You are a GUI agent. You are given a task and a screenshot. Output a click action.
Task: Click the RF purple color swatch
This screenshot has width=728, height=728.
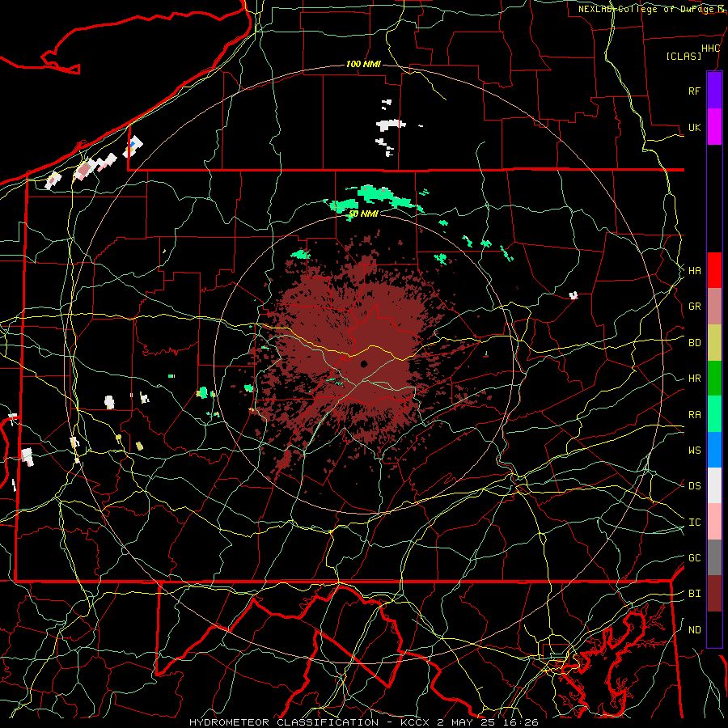point(714,91)
